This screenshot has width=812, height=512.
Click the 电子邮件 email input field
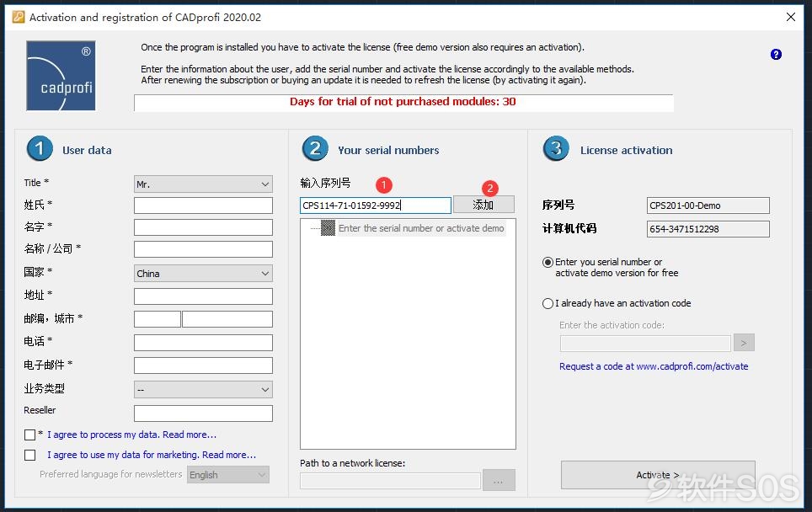pos(203,365)
